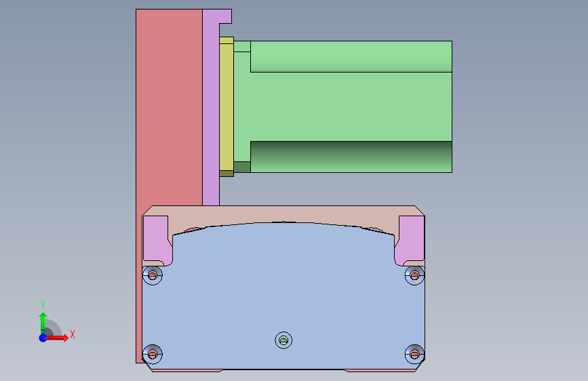Select the upper light green rail of motor
588x381 pixels.
351,56
